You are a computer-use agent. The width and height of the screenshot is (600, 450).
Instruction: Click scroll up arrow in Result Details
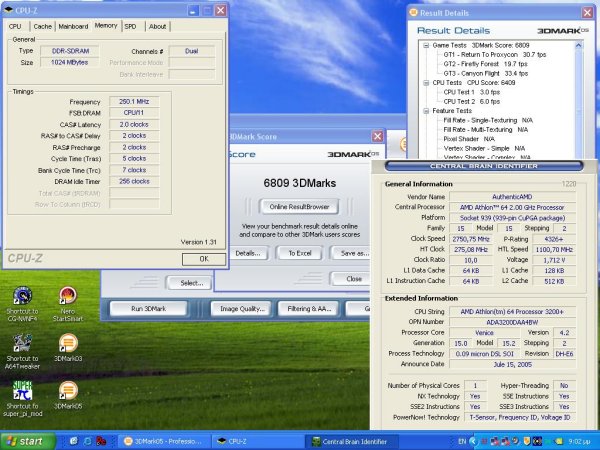578,46
